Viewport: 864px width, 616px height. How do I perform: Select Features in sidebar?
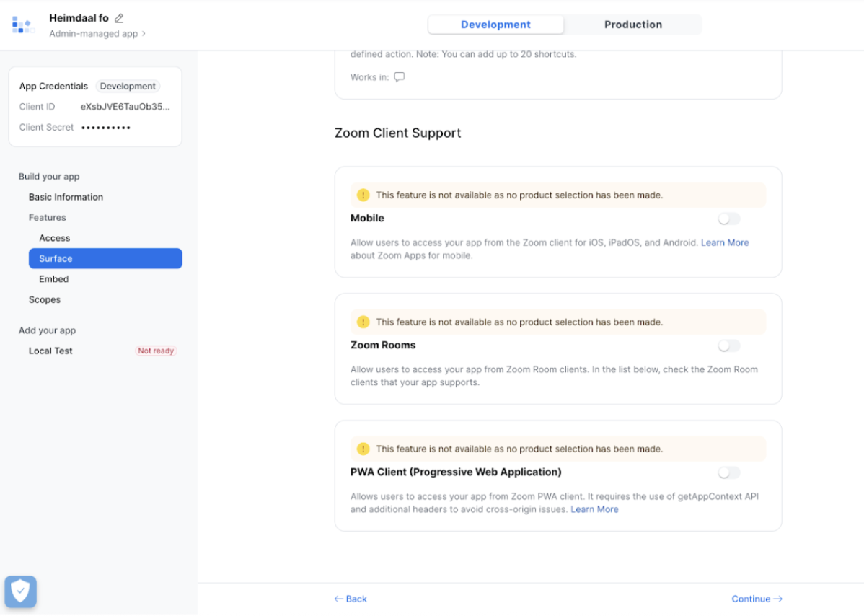[x=48, y=217]
